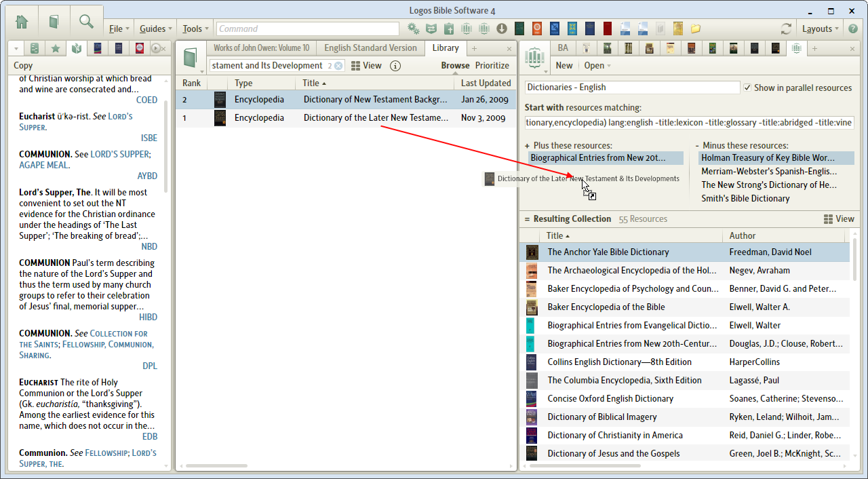Click the download arrow shortcut icon

tap(502, 28)
